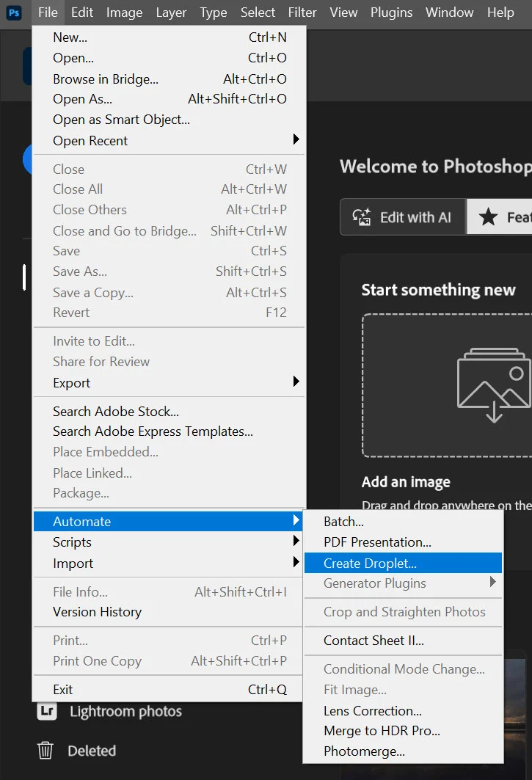Viewport: 532px width, 780px height.
Task: Select Open as Smart Object...
Action: tap(170, 120)
